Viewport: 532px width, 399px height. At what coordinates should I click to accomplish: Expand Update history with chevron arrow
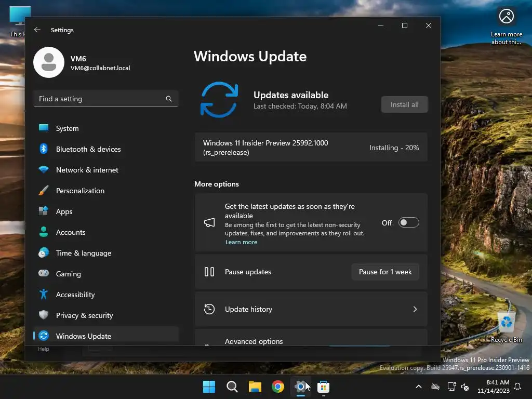tap(415, 309)
